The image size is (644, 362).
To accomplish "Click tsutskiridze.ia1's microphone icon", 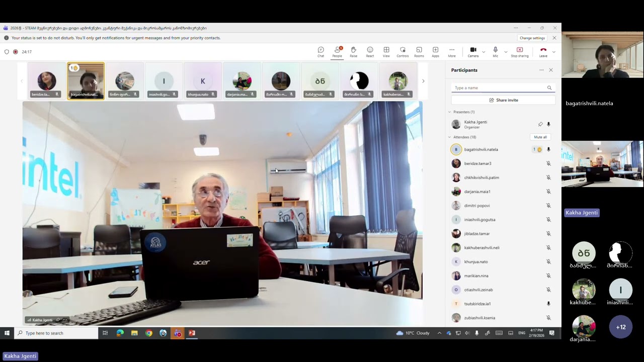I will point(548,304).
